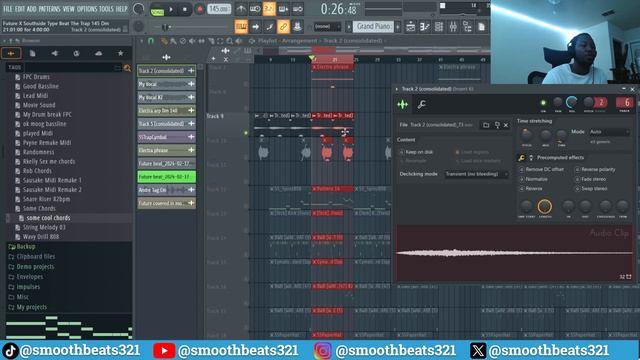Select 'Snare Riser 82bpm' in browser
Viewport: 640px width, 360px height.
(x=46, y=199)
